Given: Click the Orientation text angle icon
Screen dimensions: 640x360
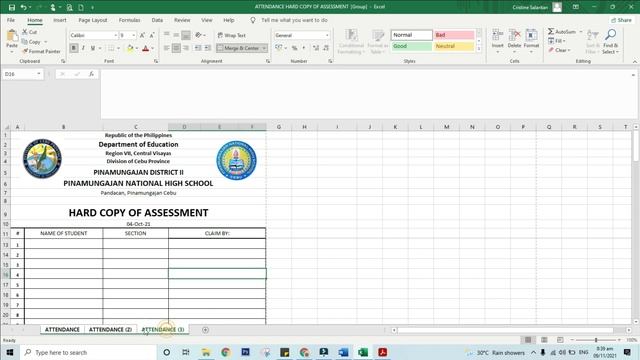Looking at the screenshot, I should pyautogui.click(x=199, y=36).
